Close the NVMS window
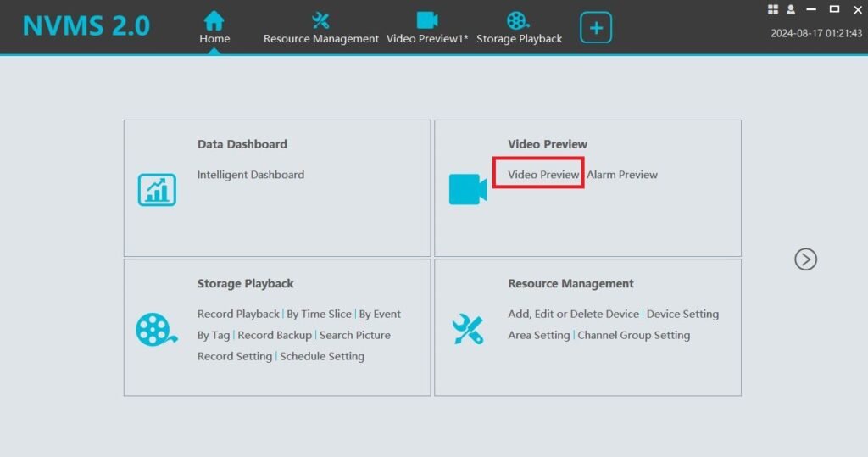 coord(858,9)
